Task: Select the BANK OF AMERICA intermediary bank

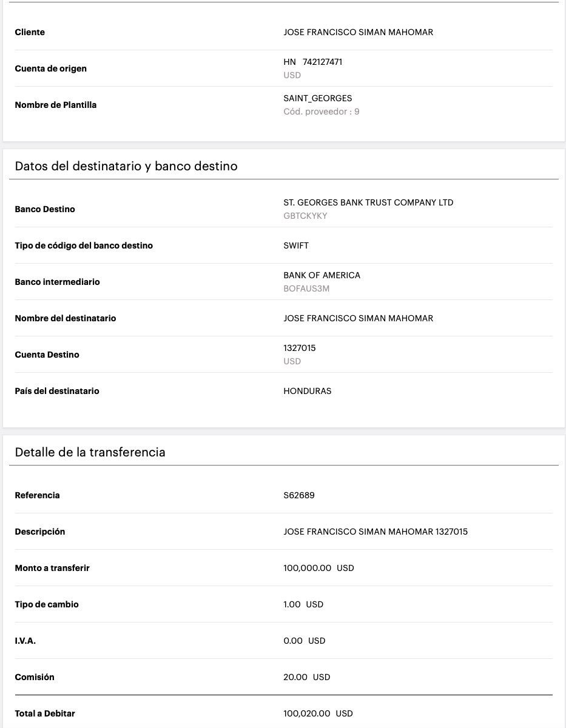Action: pos(322,275)
